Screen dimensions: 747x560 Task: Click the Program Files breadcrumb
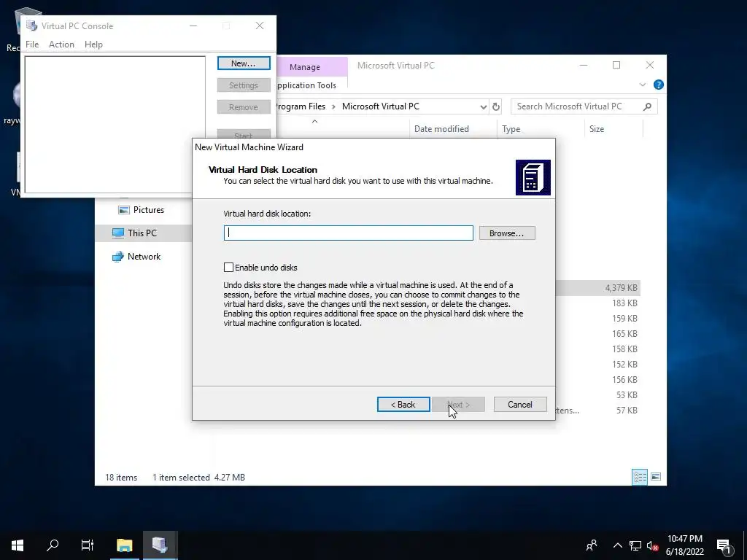[x=301, y=106]
